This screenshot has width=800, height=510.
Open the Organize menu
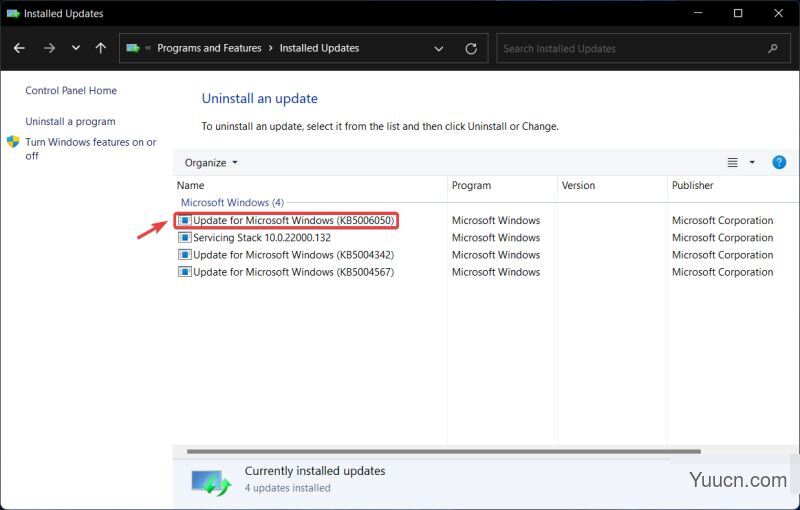(x=211, y=163)
